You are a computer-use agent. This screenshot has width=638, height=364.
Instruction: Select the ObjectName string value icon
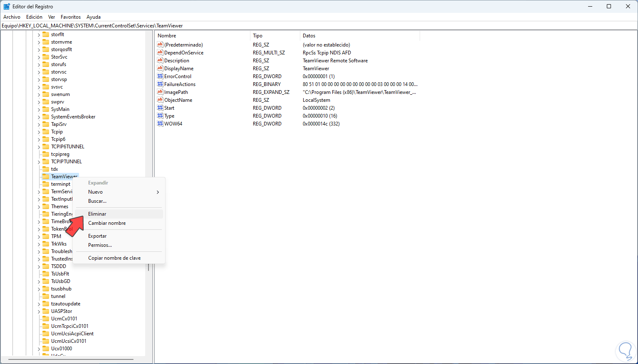pos(160,100)
